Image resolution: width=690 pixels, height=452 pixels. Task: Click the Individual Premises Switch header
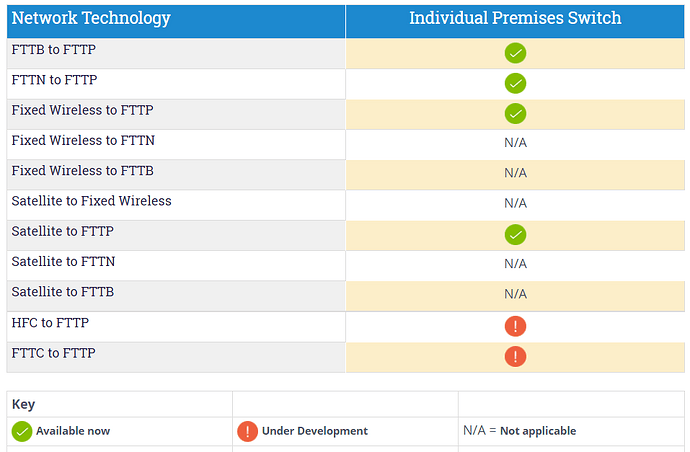click(x=515, y=18)
